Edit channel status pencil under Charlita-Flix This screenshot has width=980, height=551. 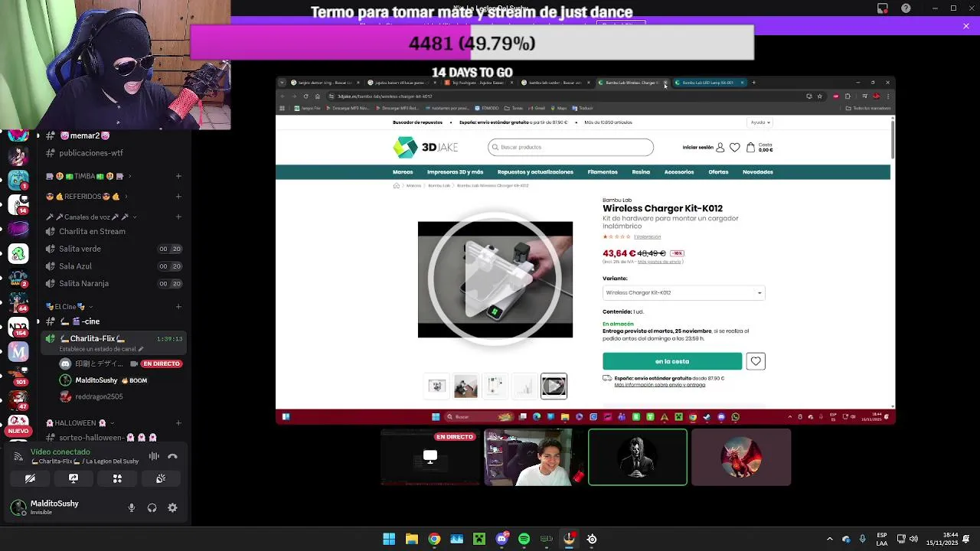coord(141,349)
